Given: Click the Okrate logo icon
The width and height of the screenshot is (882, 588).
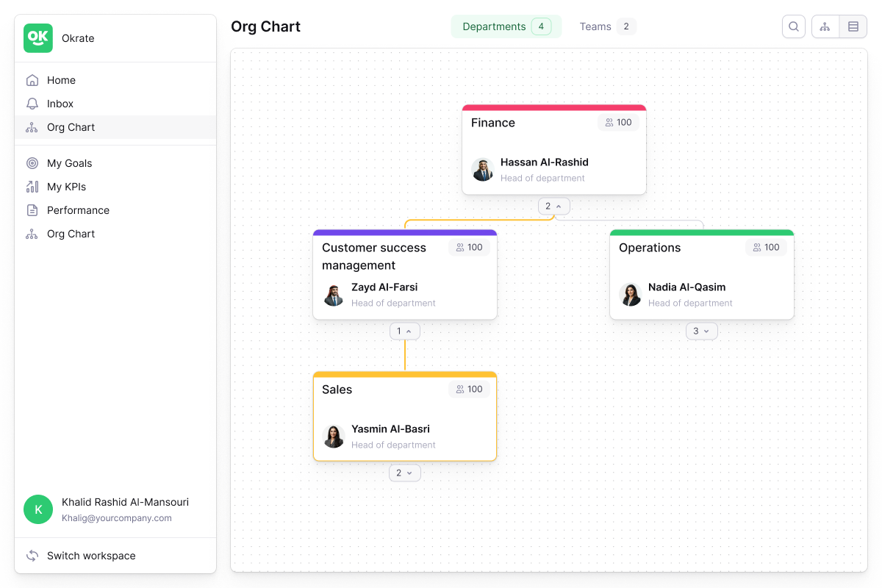Looking at the screenshot, I should coord(38,38).
